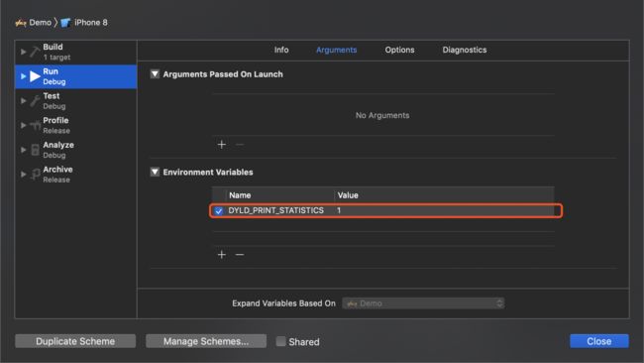Viewport: 644px width, 363px height.
Task: Select the Build hammer icon
Action: click(35, 52)
